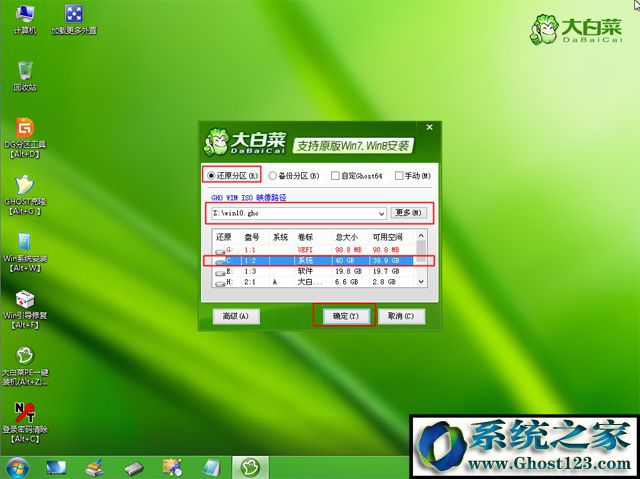Click the disk cleaning brush taskbar icon
This screenshot has width=640, height=479.
pyautogui.click(x=95, y=468)
